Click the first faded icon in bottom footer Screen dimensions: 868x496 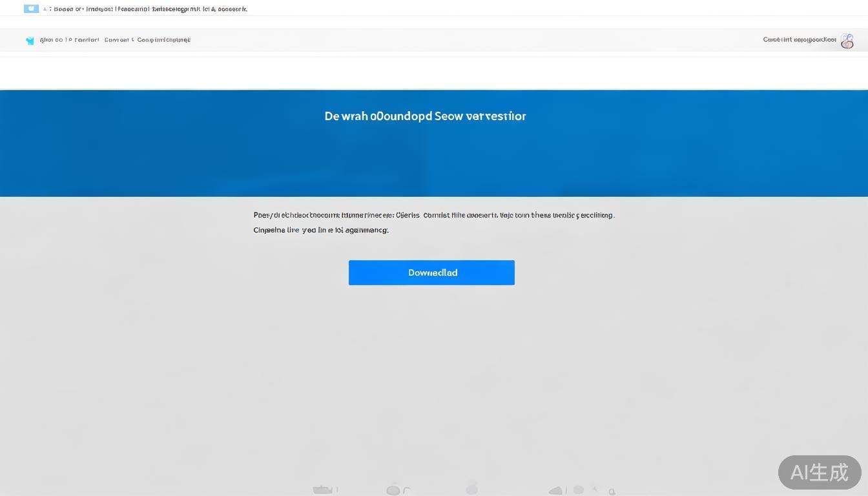click(x=322, y=490)
